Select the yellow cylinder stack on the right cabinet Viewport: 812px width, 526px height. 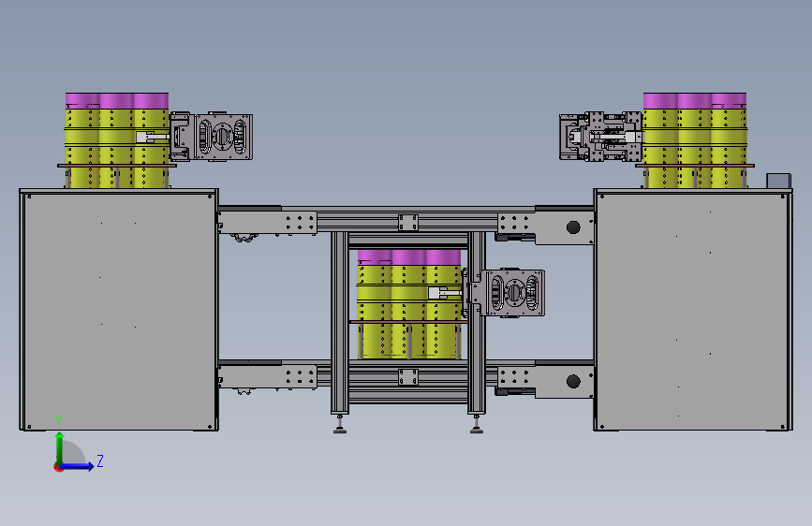tap(695, 148)
